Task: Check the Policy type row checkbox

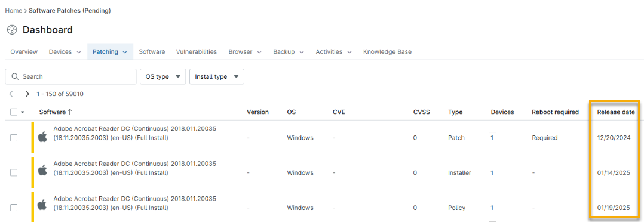Action: pos(14,208)
